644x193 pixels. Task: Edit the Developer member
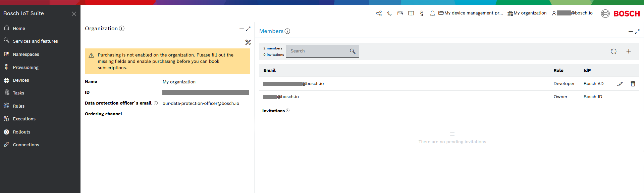620,84
